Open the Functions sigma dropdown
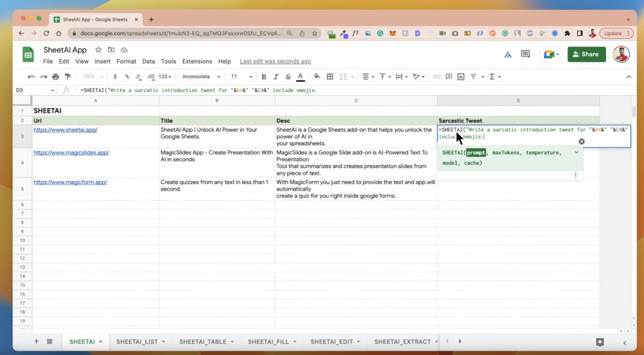The width and height of the screenshot is (644, 355). coord(495,77)
